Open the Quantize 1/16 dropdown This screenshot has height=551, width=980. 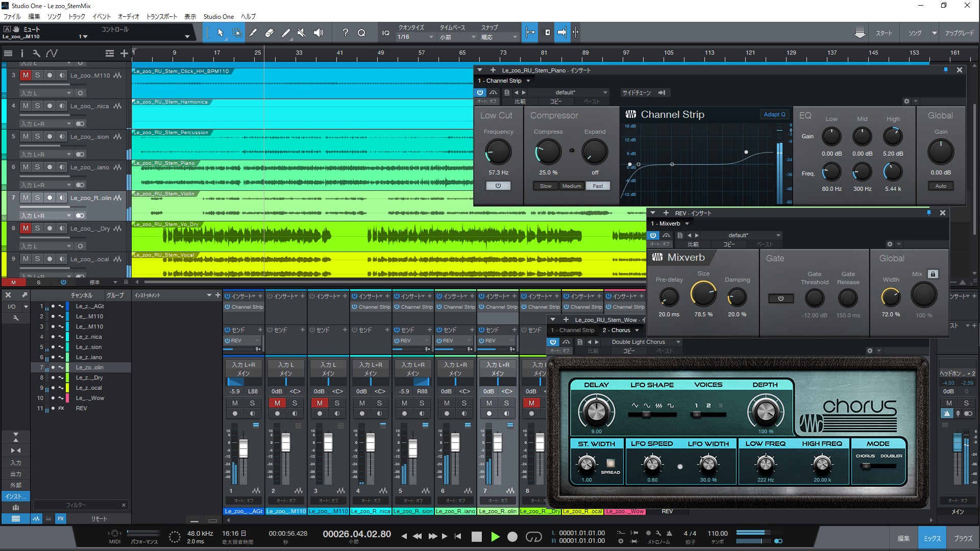pyautogui.click(x=415, y=37)
